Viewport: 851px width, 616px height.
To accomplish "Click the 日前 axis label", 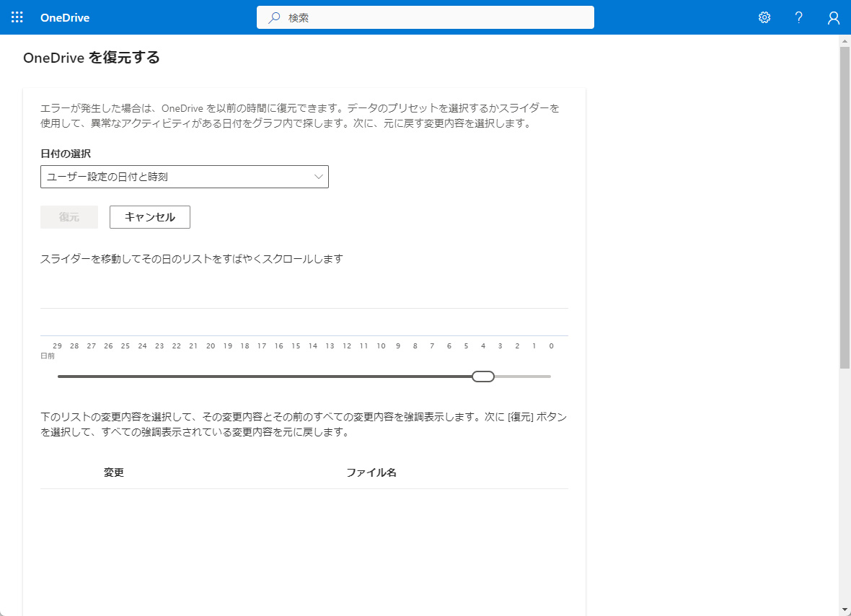I will [48, 356].
